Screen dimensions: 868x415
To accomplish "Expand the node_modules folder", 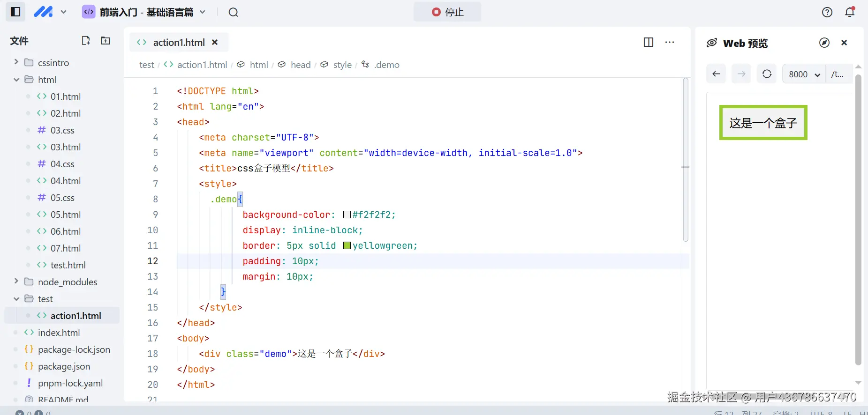I will (x=16, y=282).
